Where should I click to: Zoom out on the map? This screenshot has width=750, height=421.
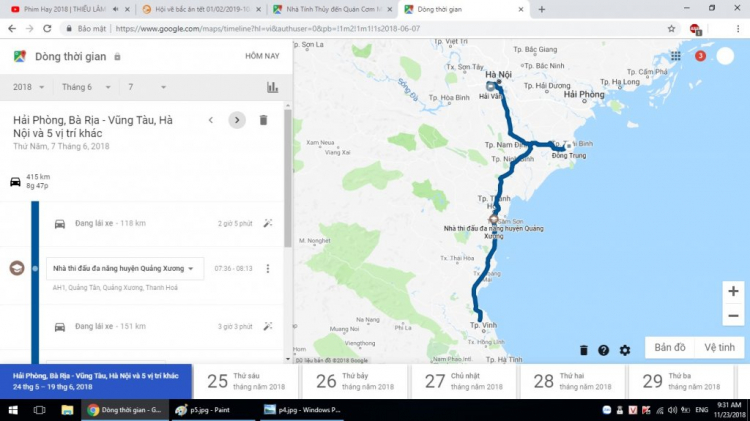click(x=733, y=316)
